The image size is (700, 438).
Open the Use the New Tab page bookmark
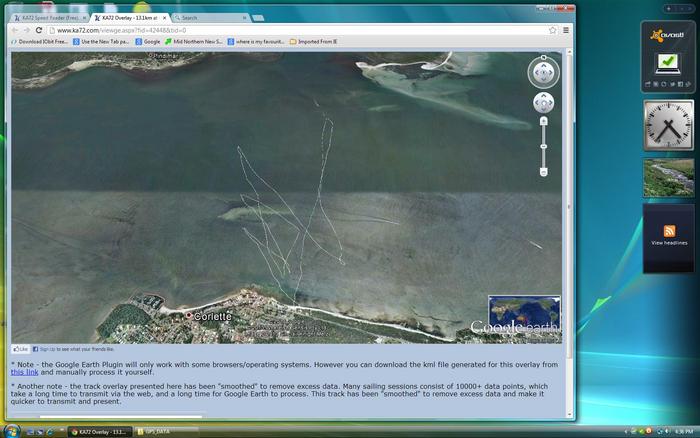point(101,42)
